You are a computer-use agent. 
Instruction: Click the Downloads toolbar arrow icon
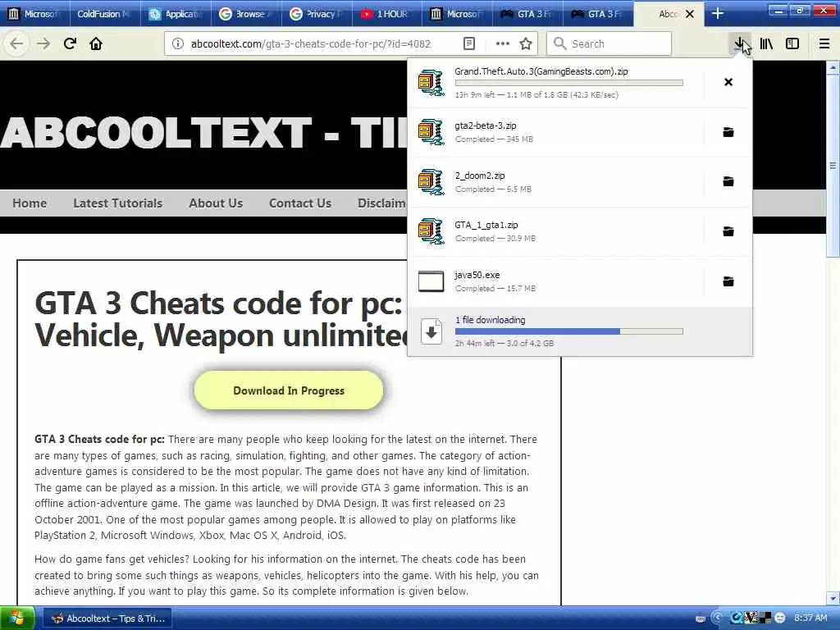point(739,44)
